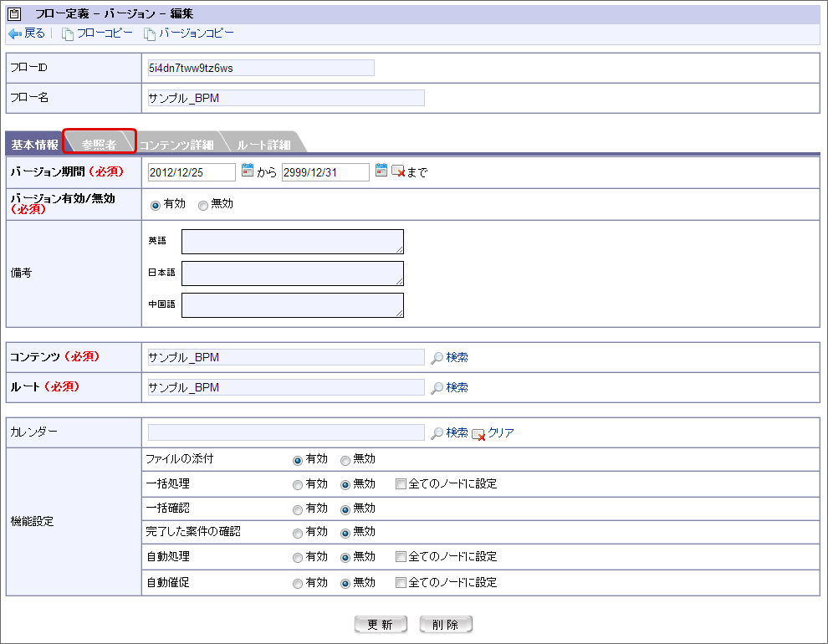
Task: Switch to the コンテンツ詳細 tab
Action: coord(176,145)
